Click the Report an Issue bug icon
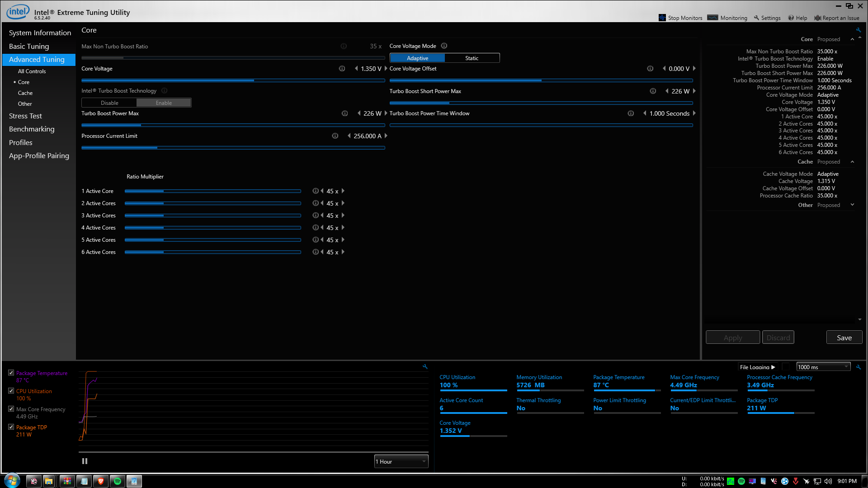This screenshot has width=868, height=488. tap(817, 18)
